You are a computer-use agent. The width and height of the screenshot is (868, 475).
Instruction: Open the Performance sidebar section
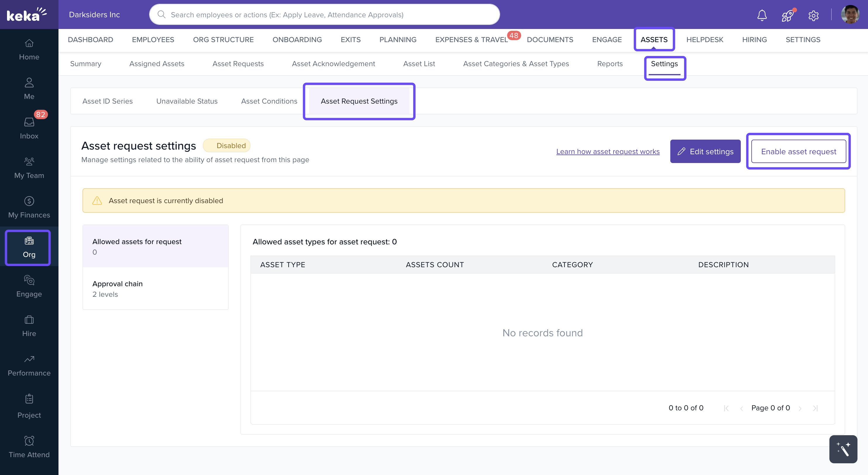coord(29,365)
